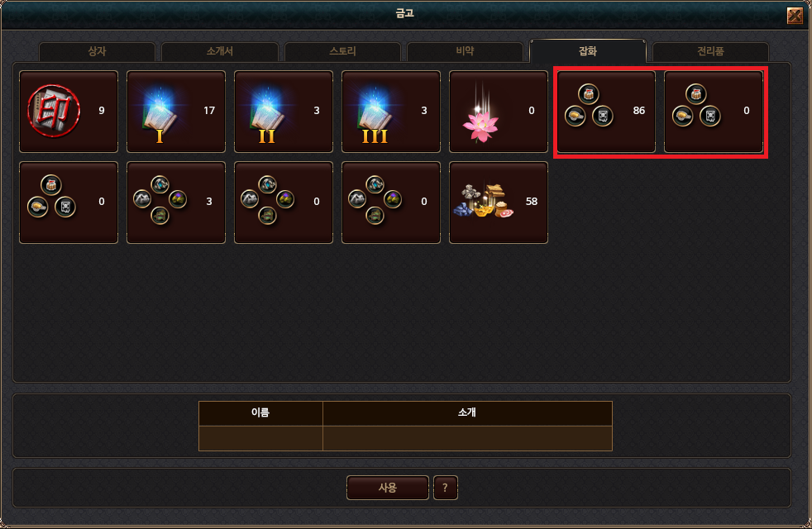Switch to the 상자 tab

(x=97, y=51)
